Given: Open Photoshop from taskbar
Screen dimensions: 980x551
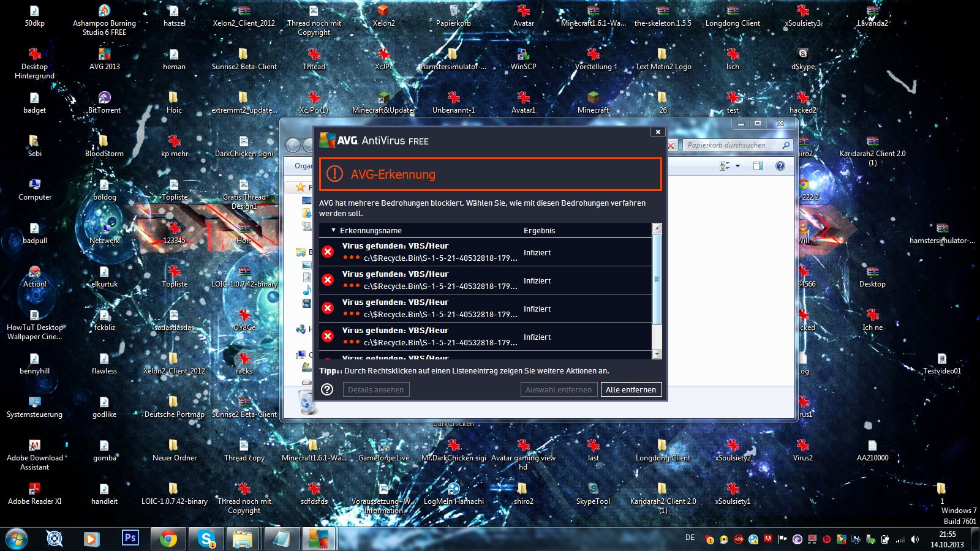Looking at the screenshot, I should click(x=130, y=538).
